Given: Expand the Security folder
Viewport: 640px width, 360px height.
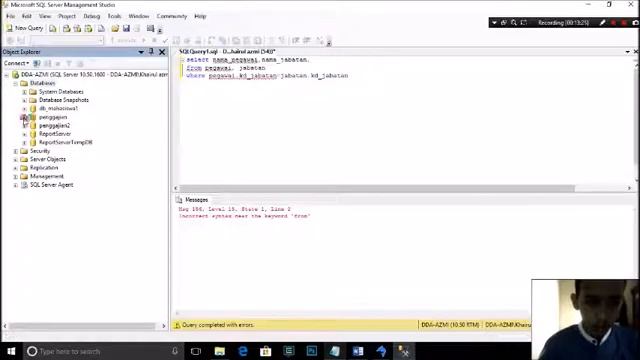Looking at the screenshot, I should tap(16, 151).
